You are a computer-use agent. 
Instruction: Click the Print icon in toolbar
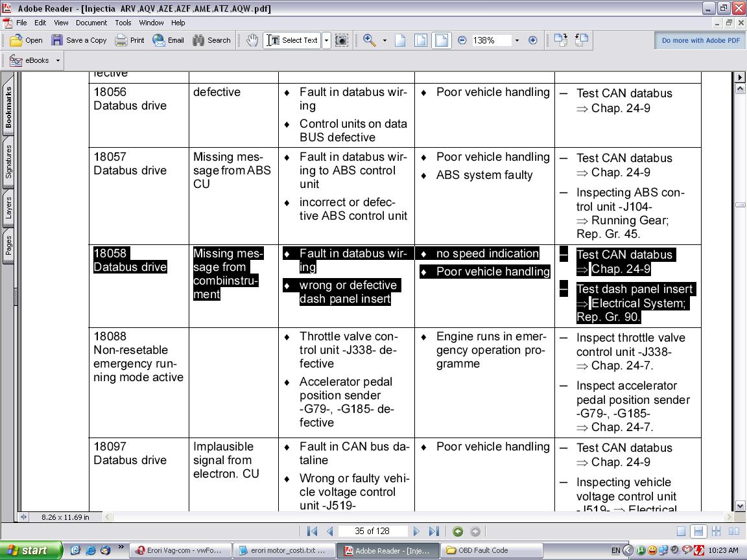tap(130, 40)
